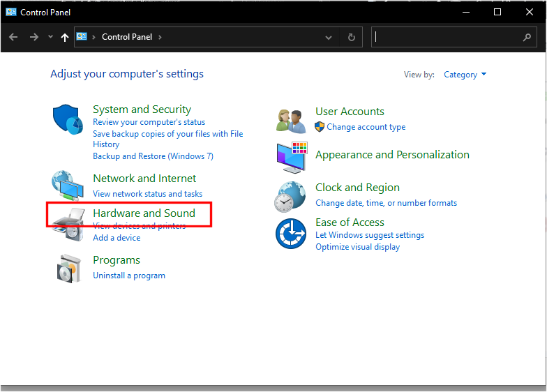The width and height of the screenshot is (547, 392).
Task: Open Network and Internet category
Action: pos(144,179)
